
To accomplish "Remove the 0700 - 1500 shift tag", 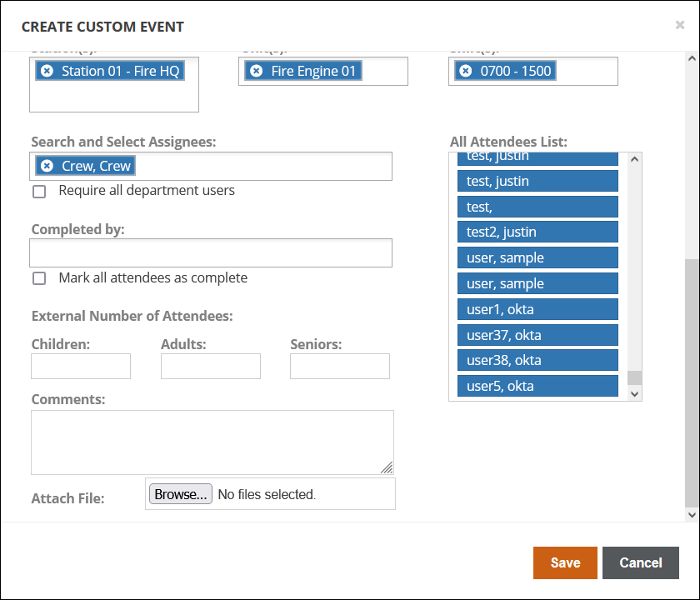I will coord(466,71).
